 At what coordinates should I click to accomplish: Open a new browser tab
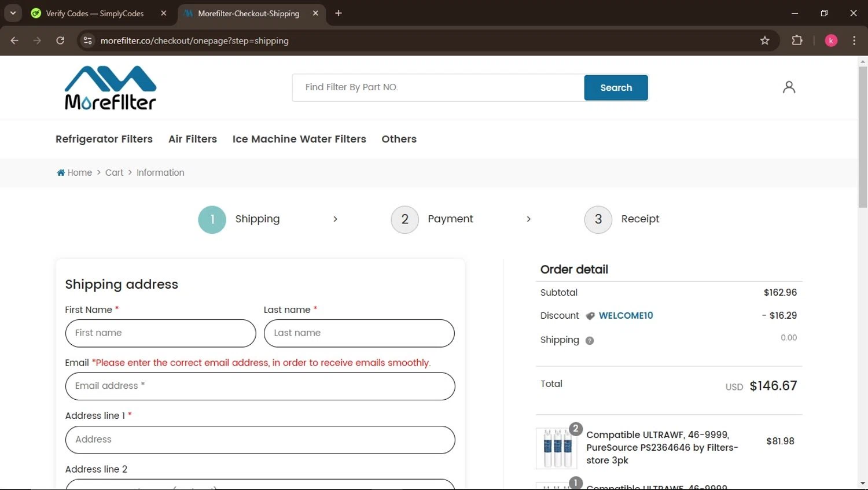pyautogui.click(x=339, y=13)
